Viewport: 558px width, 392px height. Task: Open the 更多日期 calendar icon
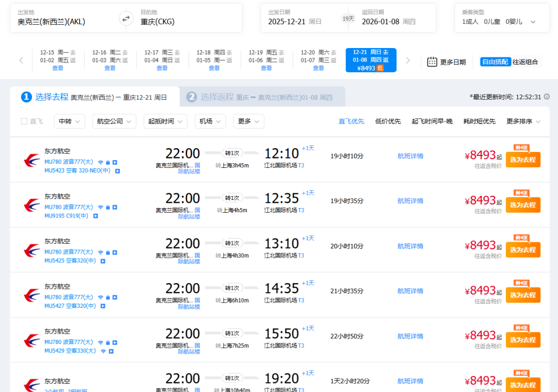tap(432, 62)
